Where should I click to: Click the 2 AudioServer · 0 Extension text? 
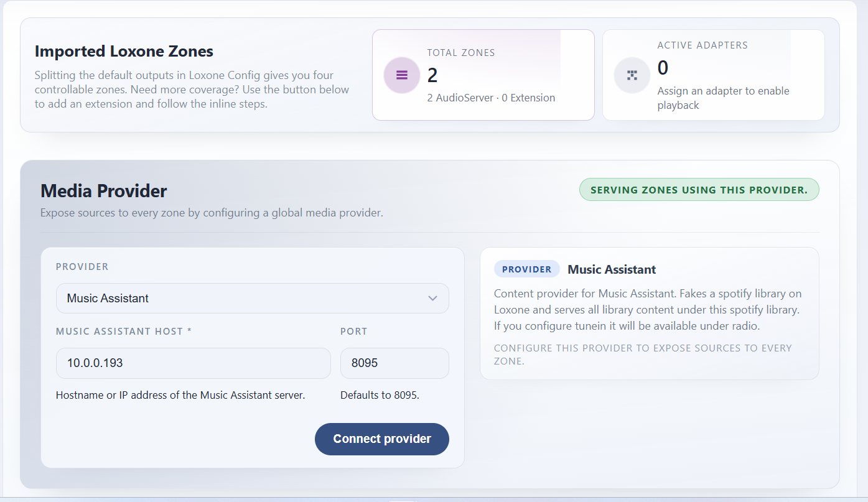pyautogui.click(x=491, y=98)
